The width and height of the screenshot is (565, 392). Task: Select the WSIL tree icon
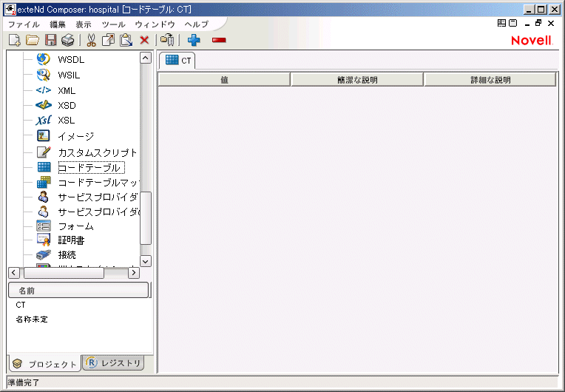(x=44, y=75)
